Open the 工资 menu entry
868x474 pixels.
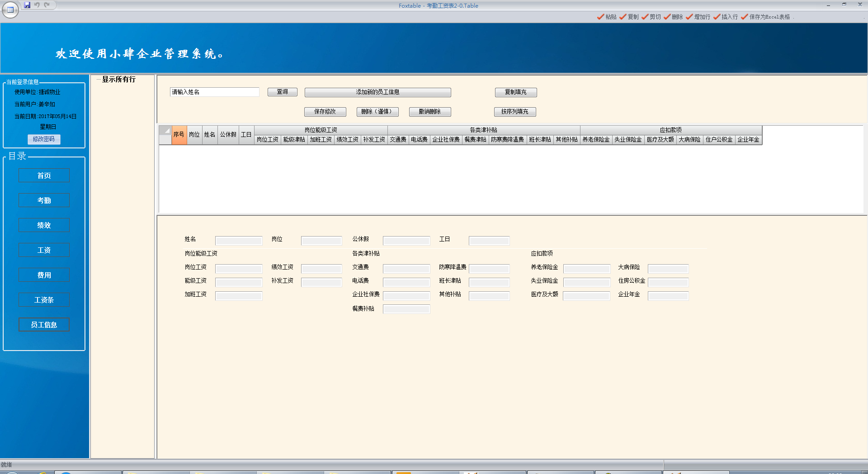44,250
